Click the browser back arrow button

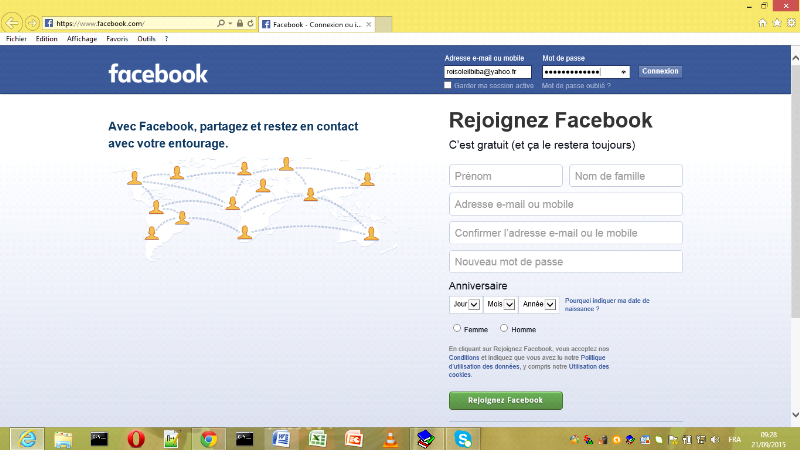coord(13,22)
